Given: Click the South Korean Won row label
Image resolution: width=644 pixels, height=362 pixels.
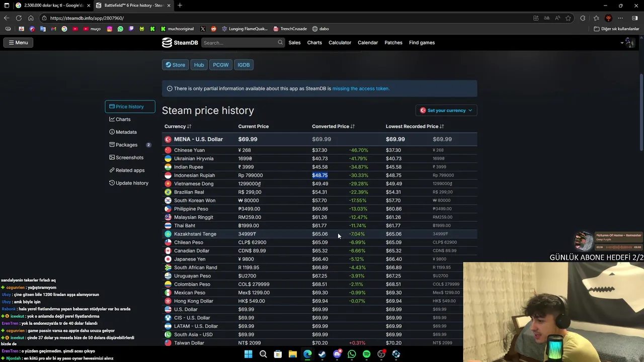Looking at the screenshot, I should 195,201.
